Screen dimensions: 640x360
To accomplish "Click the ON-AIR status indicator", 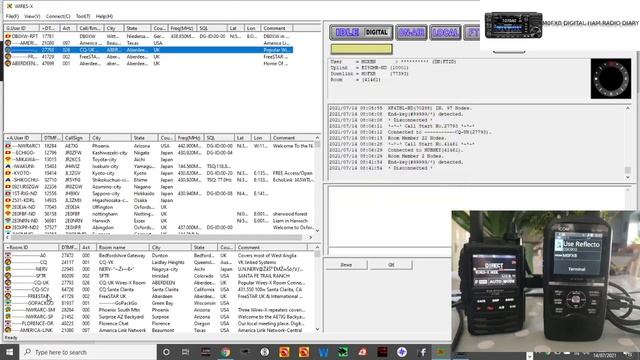I will coord(411,32).
